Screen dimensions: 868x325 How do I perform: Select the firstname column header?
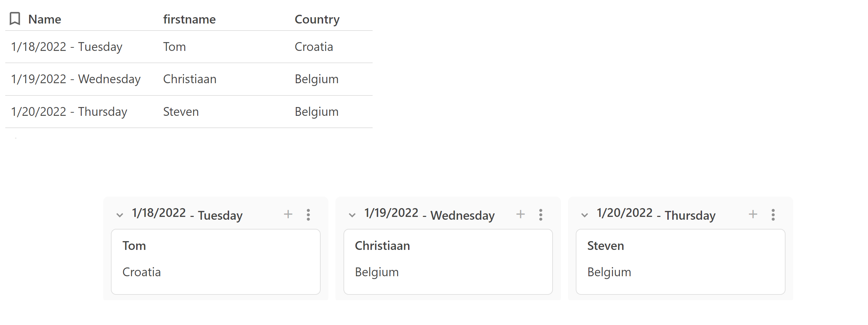point(189,19)
